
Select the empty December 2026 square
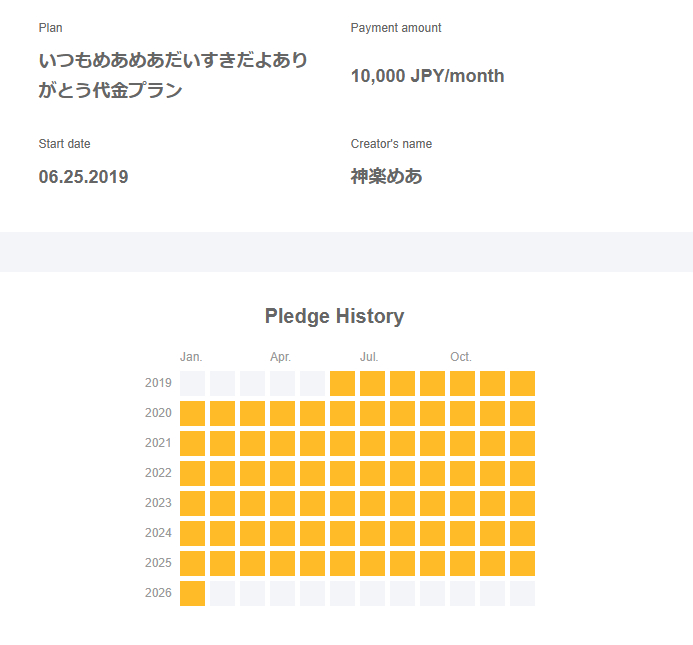click(x=522, y=593)
